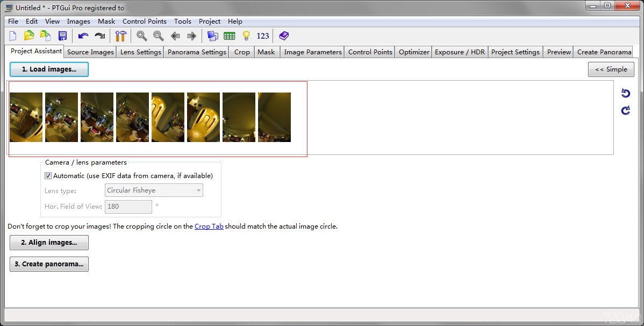Rotate images clockwise using lower arrow icon

(x=625, y=110)
